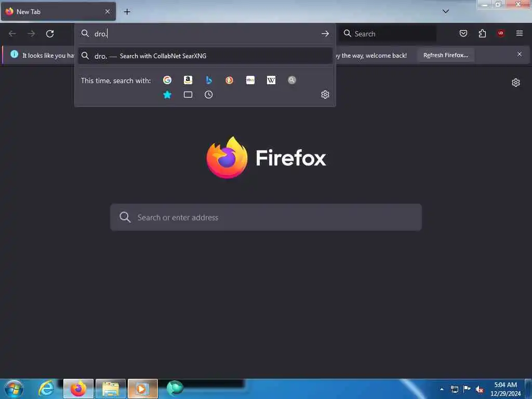Dismiss the welcome back notification bar

tap(520, 54)
